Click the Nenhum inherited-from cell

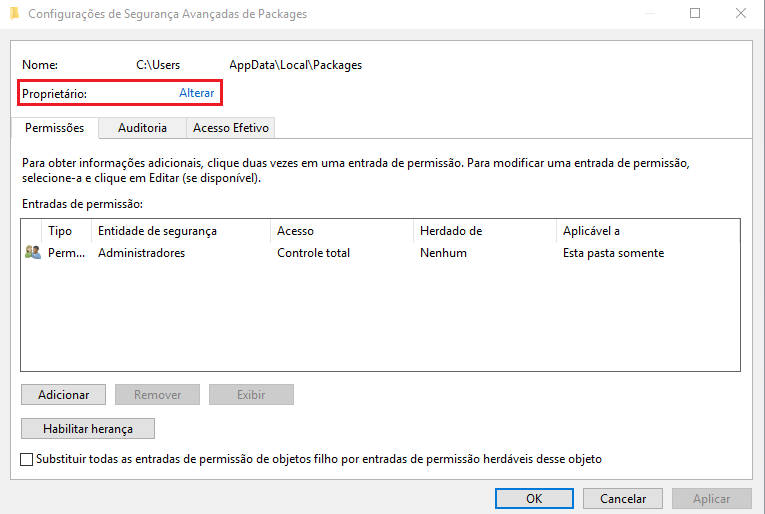(443, 253)
